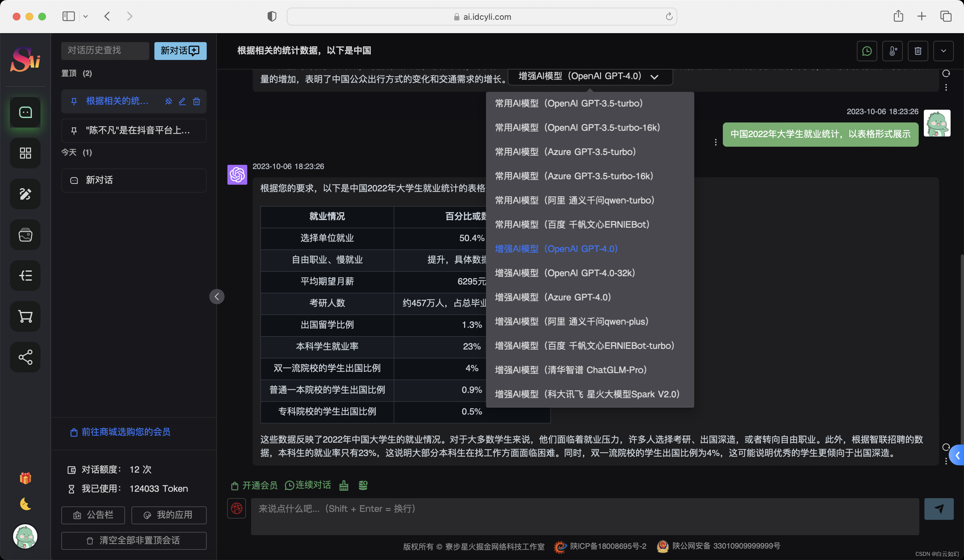964x560 pixels.
Task: Select 清华智谱 ChatGLM-Pro model
Action: tap(590, 370)
